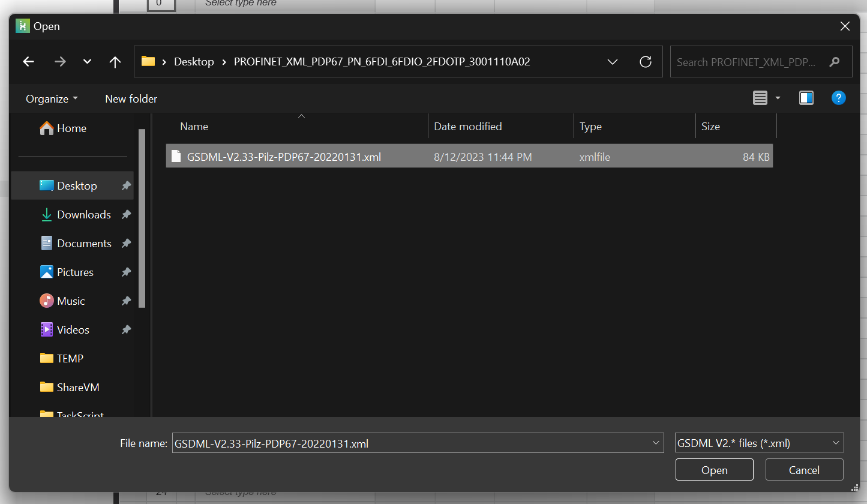
Task: Change view layout icon
Action: click(760, 98)
